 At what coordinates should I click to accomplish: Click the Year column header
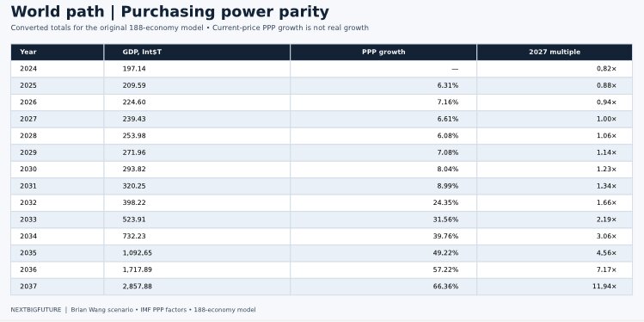pyautogui.click(x=57, y=53)
